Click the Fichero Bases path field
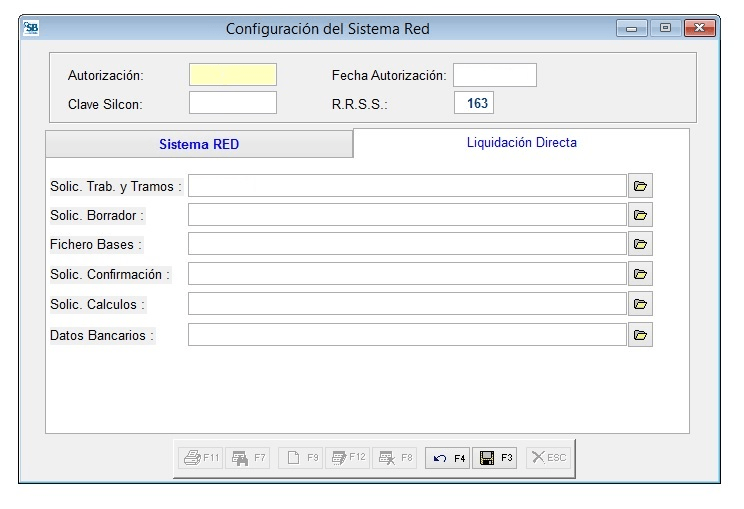Image resolution: width=744 pixels, height=509 pixels. 407,244
